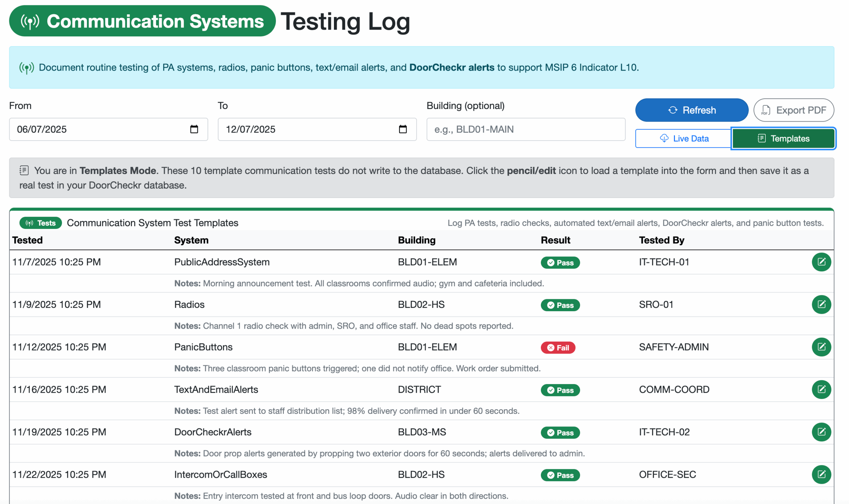
Task: Click the Fail badge for PanicButtons
Action: point(558,348)
